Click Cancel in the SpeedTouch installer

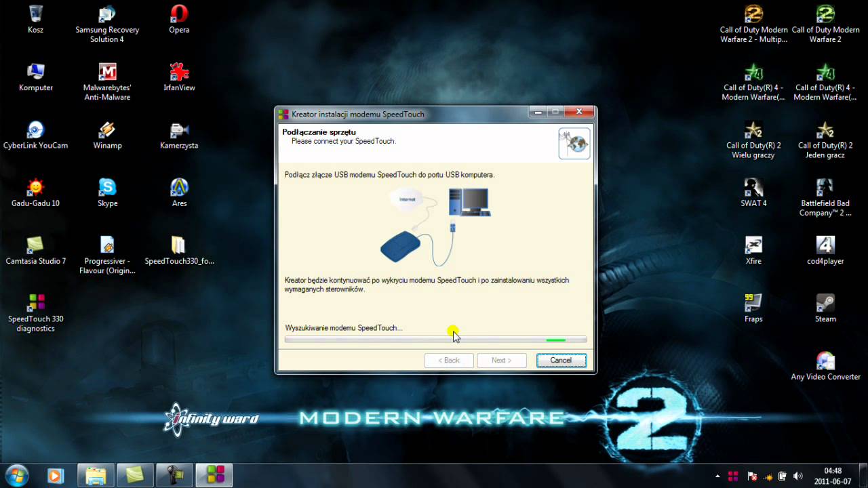pyautogui.click(x=561, y=361)
